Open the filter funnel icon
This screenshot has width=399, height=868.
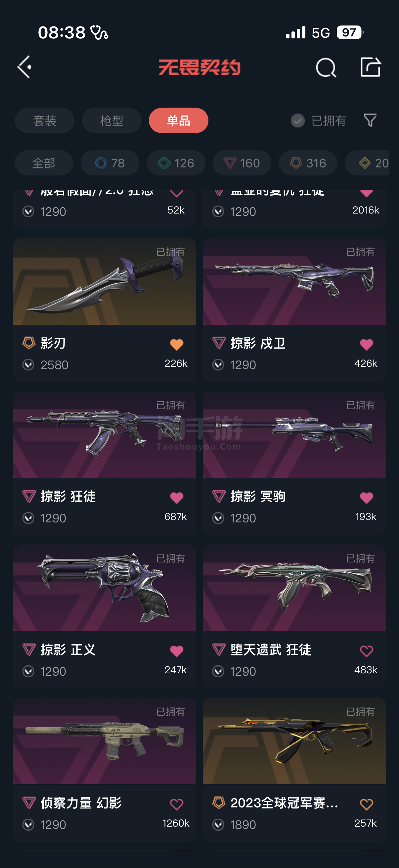[370, 120]
